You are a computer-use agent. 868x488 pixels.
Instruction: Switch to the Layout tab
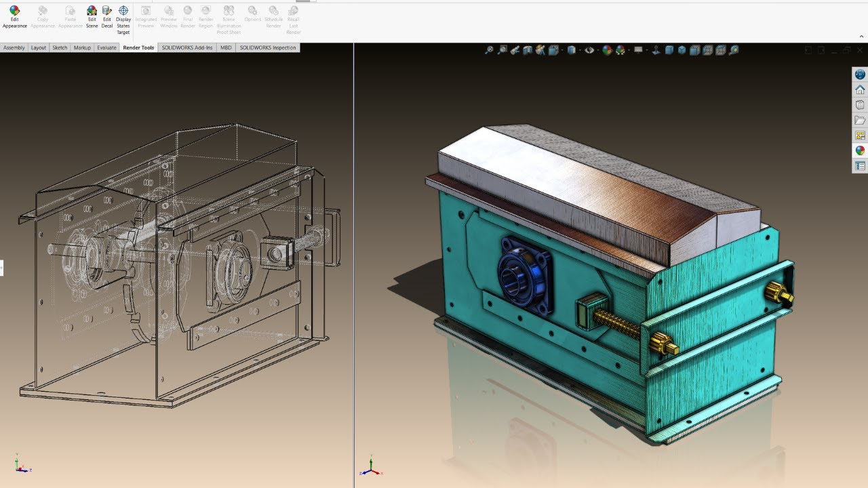coord(39,48)
